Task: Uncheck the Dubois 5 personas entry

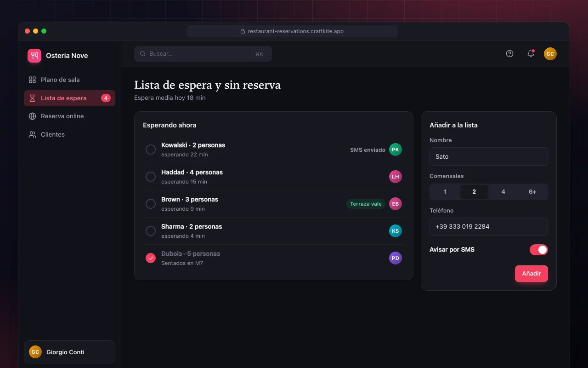Action: [x=151, y=258]
